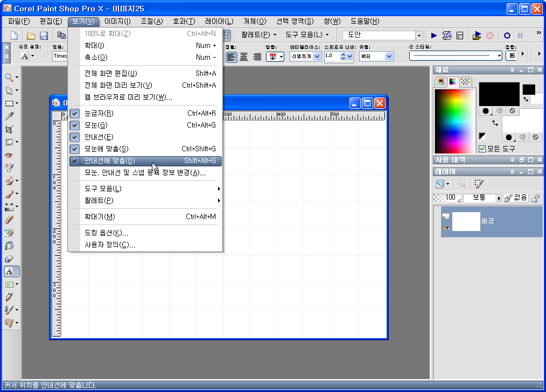This screenshot has height=392, width=546.
Task: Open the anti-alias dropdown showing 선명하게
Action: [317, 57]
